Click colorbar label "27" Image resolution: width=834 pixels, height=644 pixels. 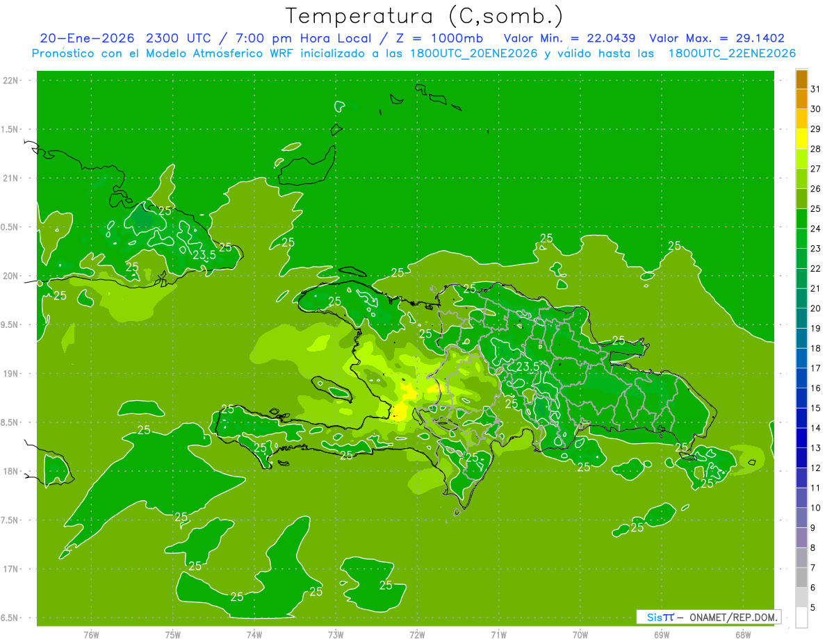815,169
